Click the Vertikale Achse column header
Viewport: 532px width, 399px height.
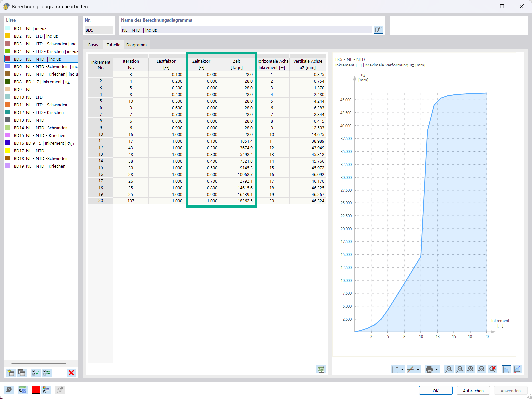(308, 64)
